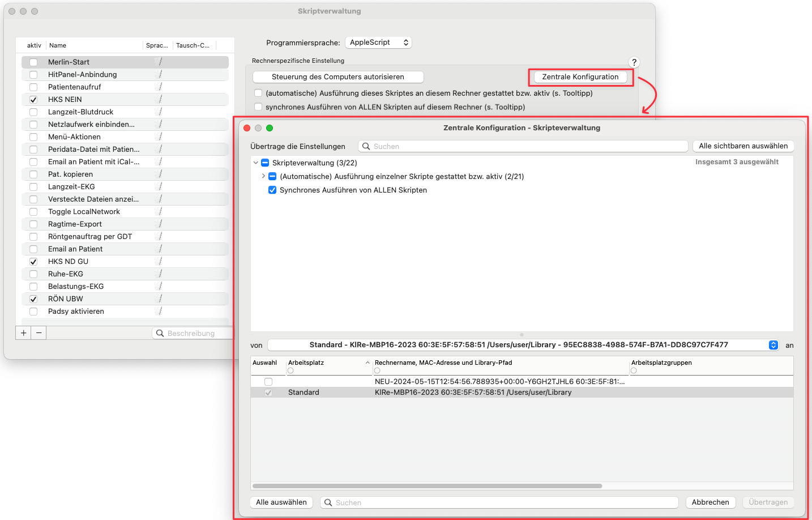Select the Belastungs-EKG script
The width and height of the screenshot is (812, 520).
(x=125, y=287)
